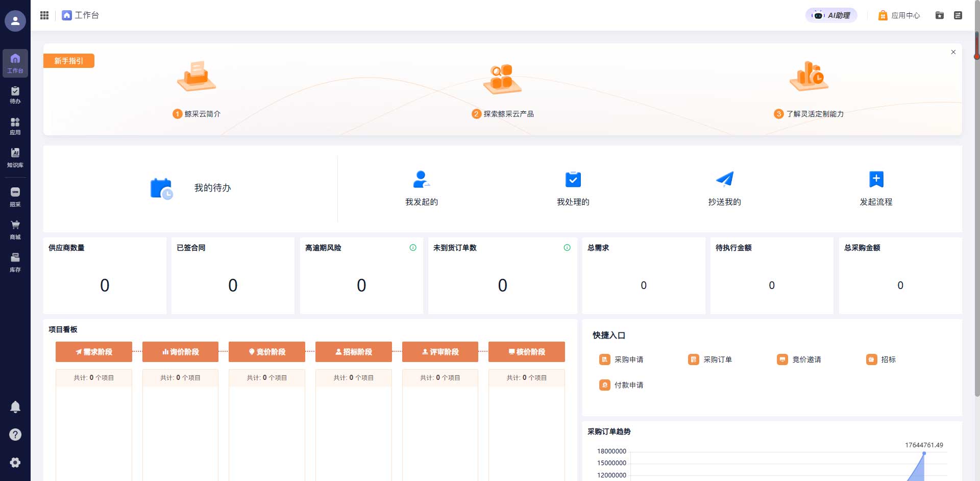
Task: Select the 询价阶段 stage tab
Action: tap(180, 352)
